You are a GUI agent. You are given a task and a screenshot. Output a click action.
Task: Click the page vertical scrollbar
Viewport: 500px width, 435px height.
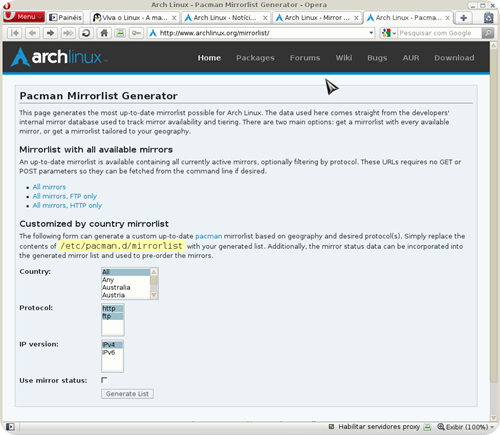494,217
